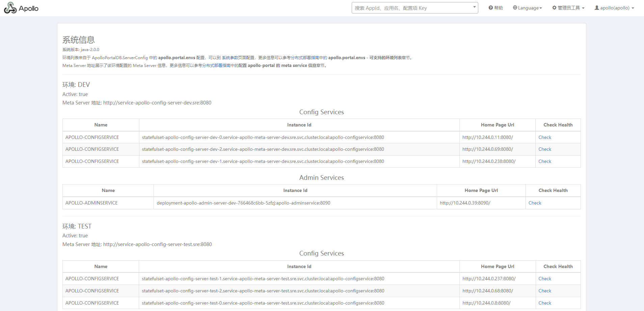
Task: Check health of 10.244.0.8 TEST config service
Action: tap(545, 303)
